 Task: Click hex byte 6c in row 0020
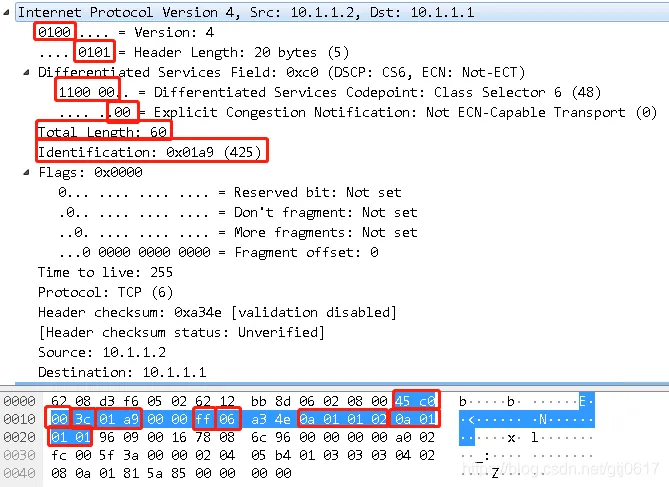point(259,437)
